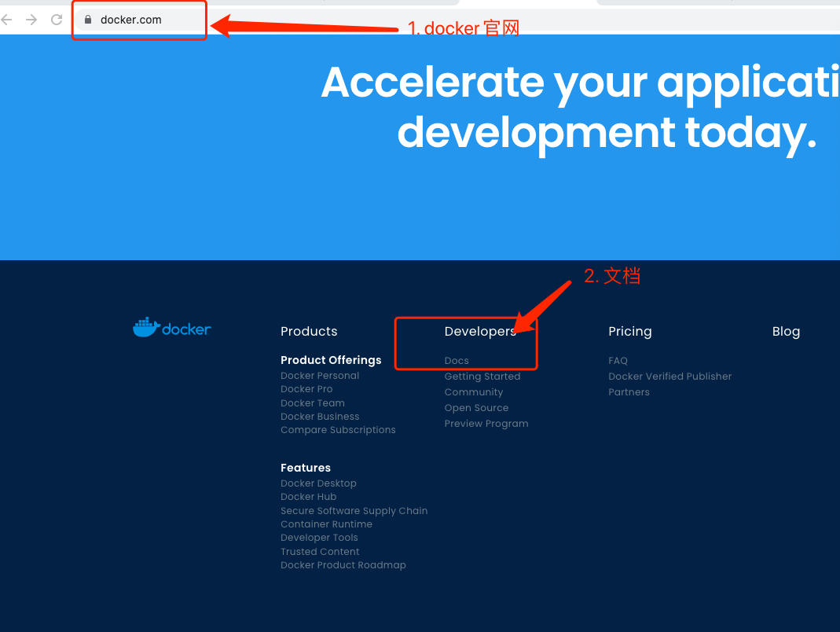Open the Docker Verified Publisher link
The height and width of the screenshot is (632, 840).
[x=669, y=377]
